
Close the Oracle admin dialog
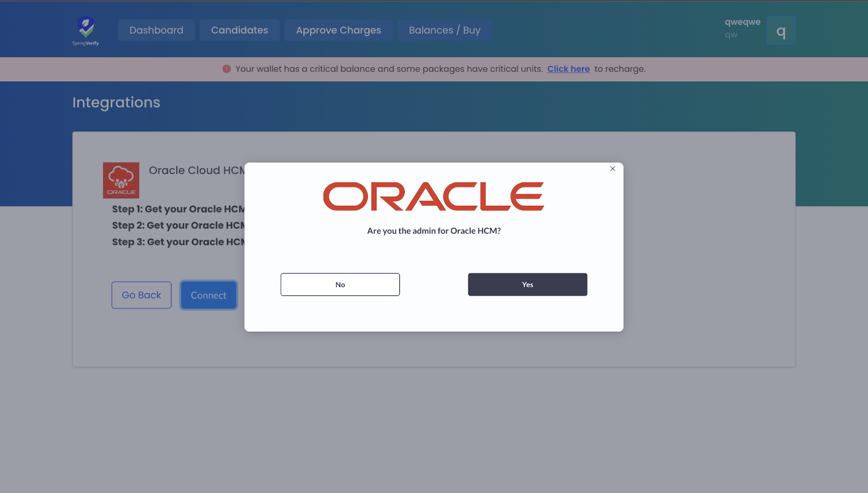tap(612, 169)
